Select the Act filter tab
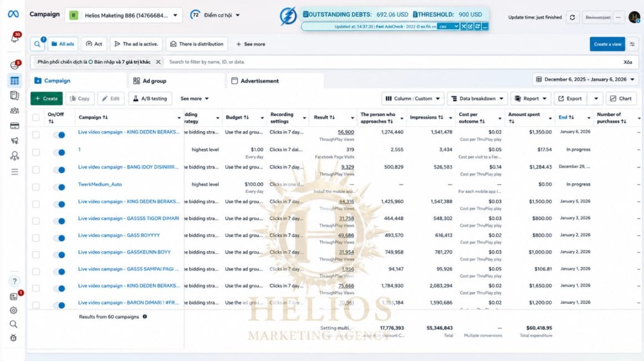 (94, 44)
